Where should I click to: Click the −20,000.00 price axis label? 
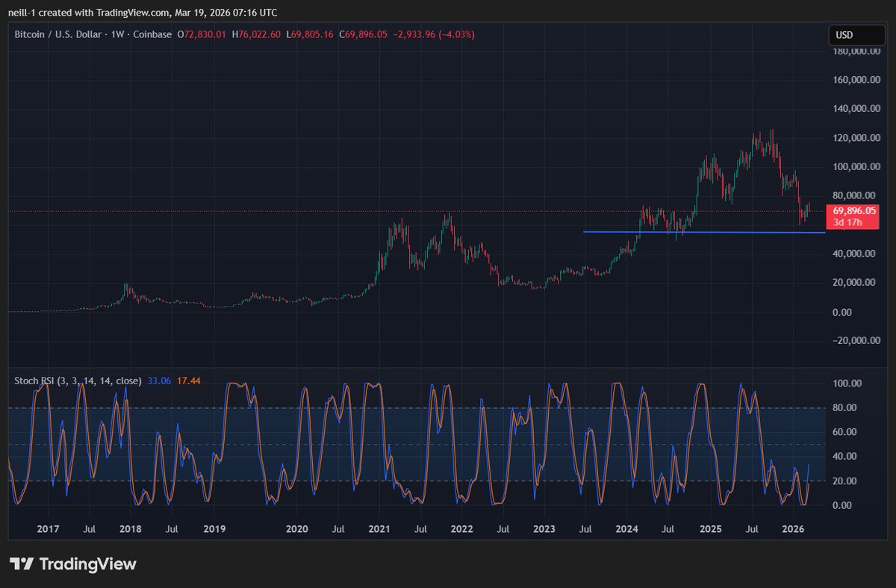[x=855, y=341]
